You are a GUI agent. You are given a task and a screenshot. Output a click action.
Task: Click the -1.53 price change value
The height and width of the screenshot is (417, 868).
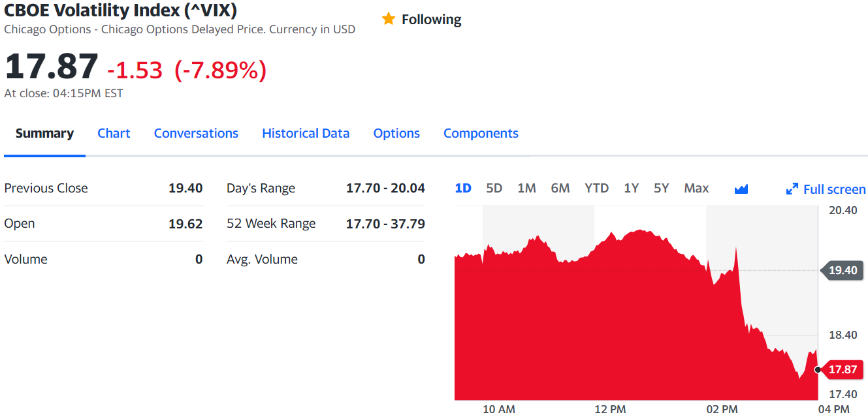135,70
